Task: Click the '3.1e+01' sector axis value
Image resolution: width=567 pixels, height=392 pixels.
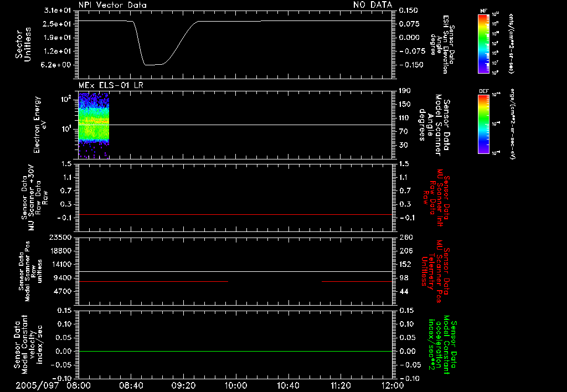Action: tap(57, 10)
